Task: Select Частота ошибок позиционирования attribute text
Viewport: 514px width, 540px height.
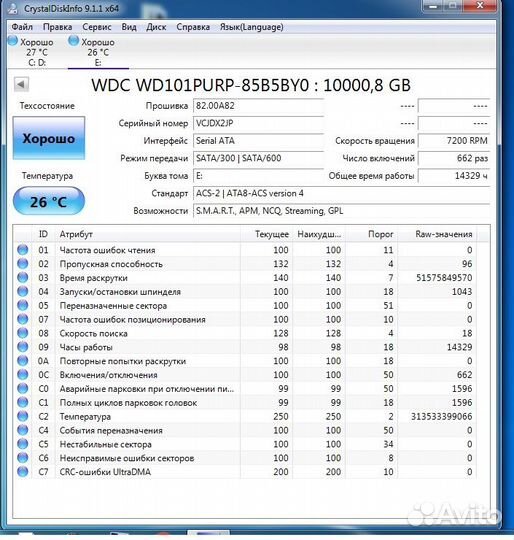Action: click(133, 320)
